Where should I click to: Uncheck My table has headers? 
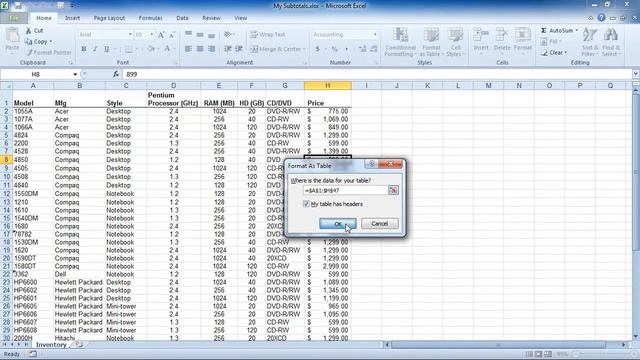[x=306, y=204]
